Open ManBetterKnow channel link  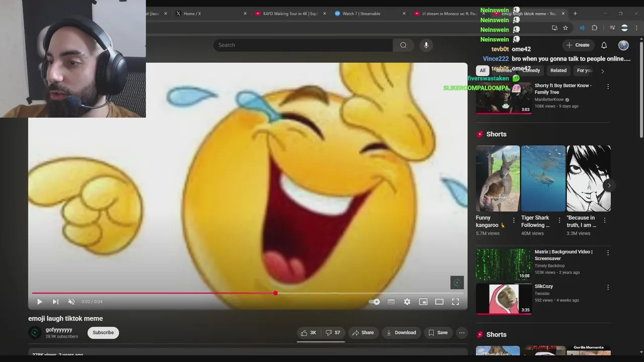tap(549, 100)
